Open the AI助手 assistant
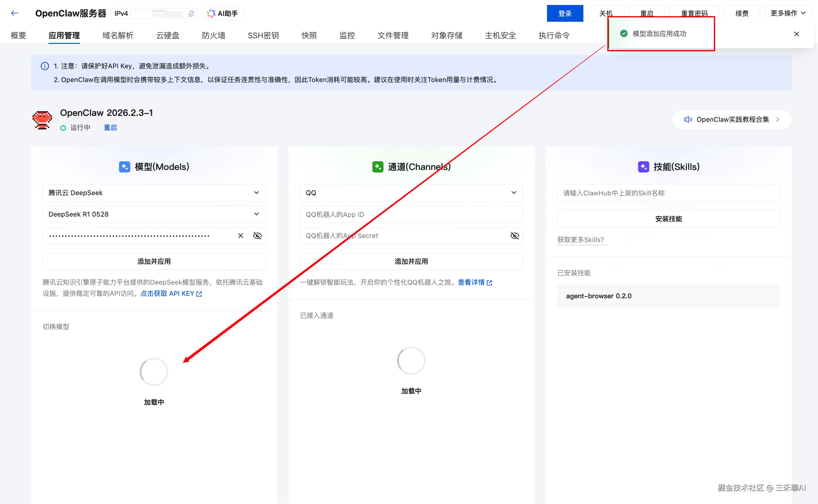This screenshot has width=818, height=504. point(223,14)
